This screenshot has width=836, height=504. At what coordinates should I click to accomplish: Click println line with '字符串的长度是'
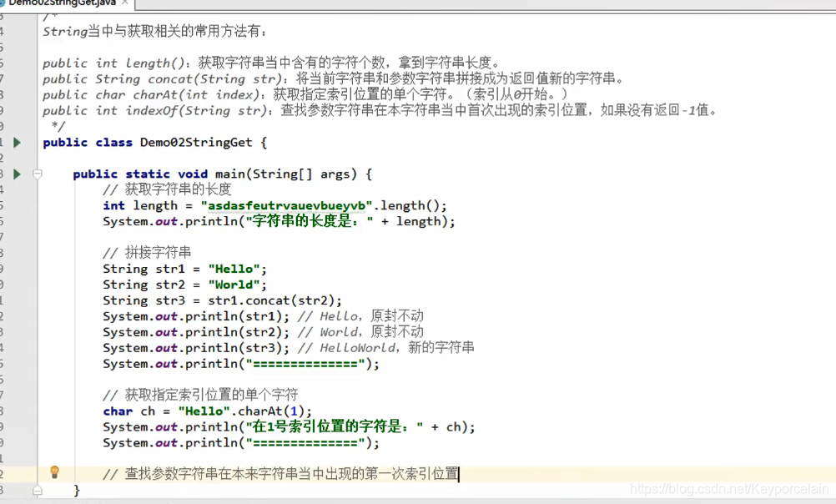click(x=279, y=221)
